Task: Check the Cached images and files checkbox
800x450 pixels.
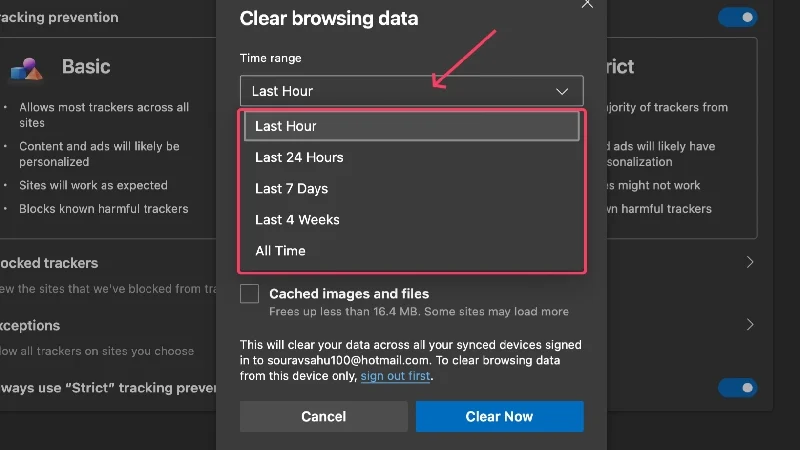Action: [250, 294]
